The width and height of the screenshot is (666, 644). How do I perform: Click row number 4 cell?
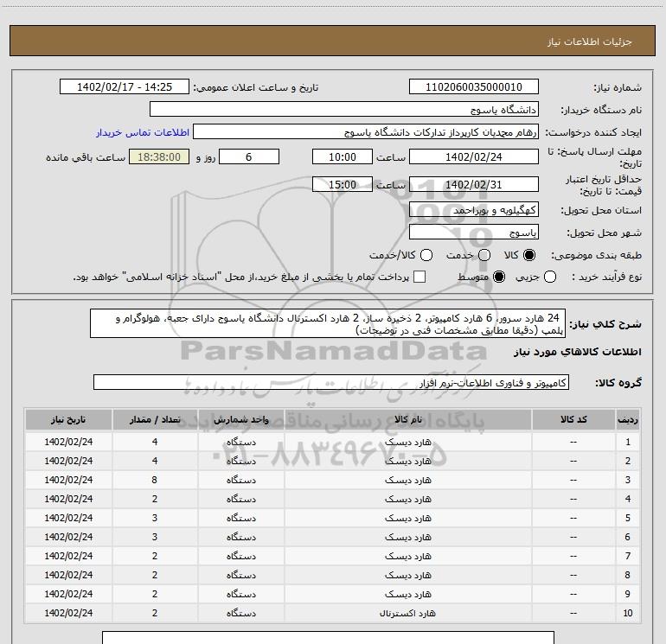628,499
